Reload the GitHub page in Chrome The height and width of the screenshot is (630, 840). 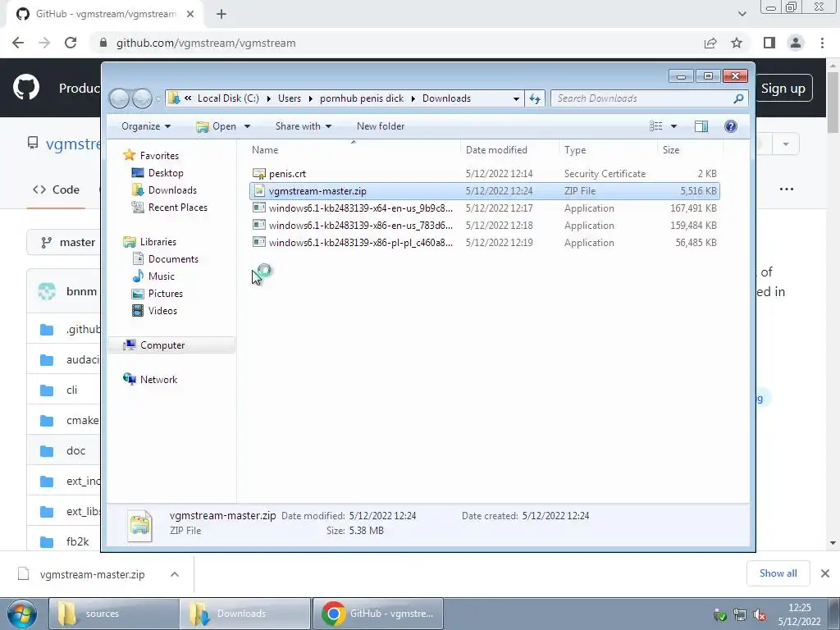(71, 43)
